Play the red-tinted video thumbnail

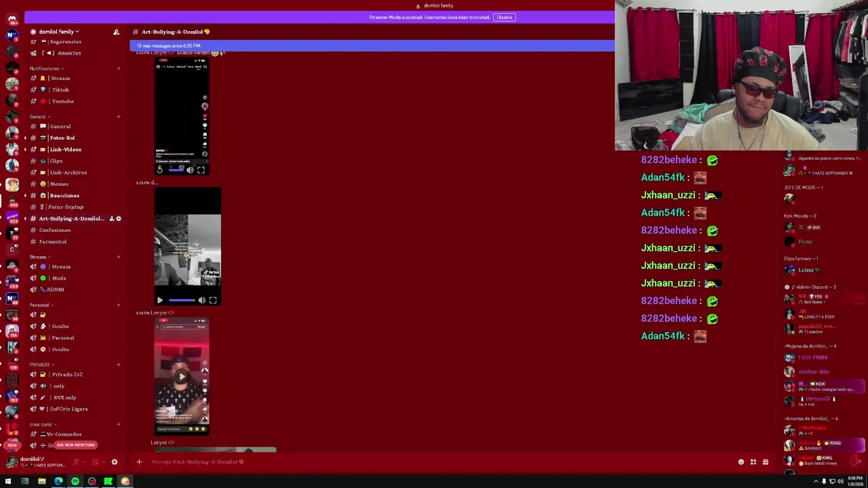pos(181,376)
